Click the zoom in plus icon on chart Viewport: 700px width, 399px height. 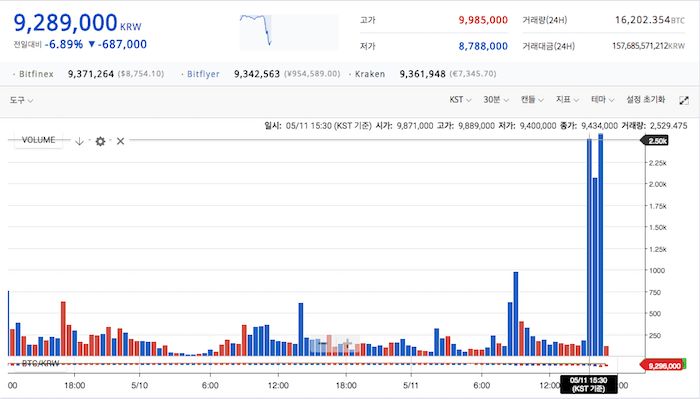(x=348, y=344)
